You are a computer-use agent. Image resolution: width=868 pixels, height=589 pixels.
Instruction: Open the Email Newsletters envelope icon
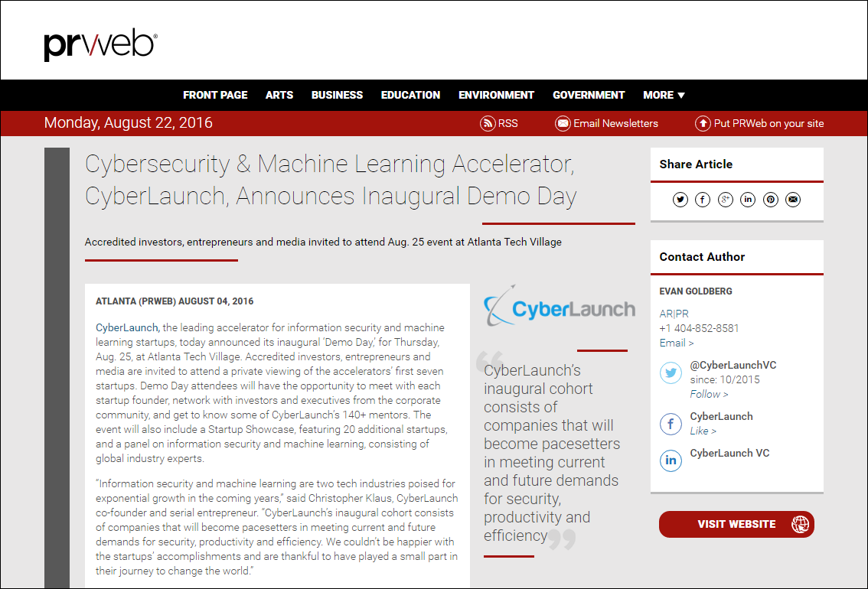click(x=563, y=123)
